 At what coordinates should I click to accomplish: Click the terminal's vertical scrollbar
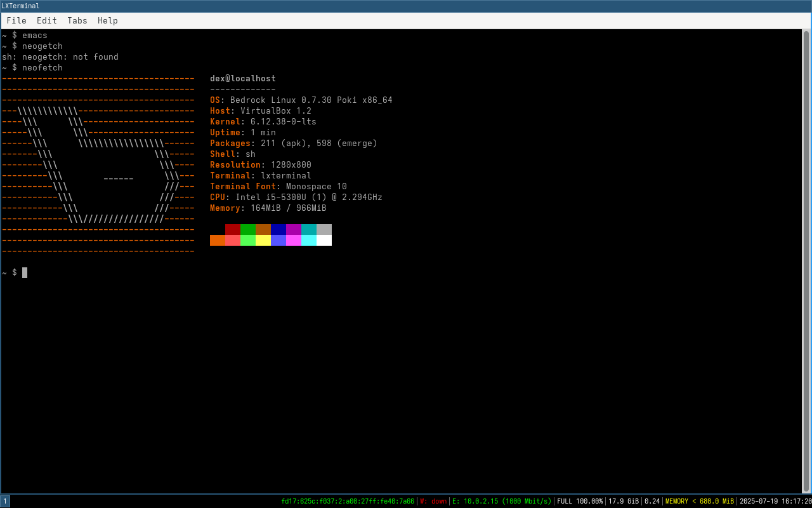click(x=806, y=261)
